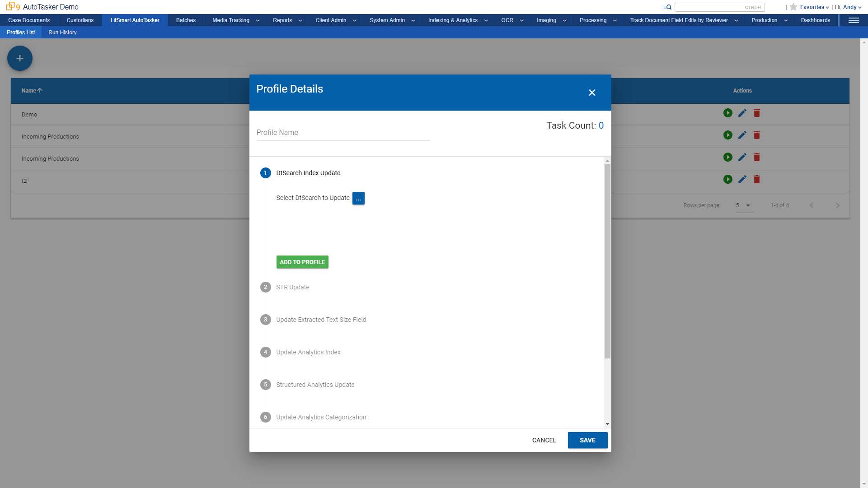868x488 pixels.
Task: Click the search magnifier icon in top bar
Action: (667, 7)
